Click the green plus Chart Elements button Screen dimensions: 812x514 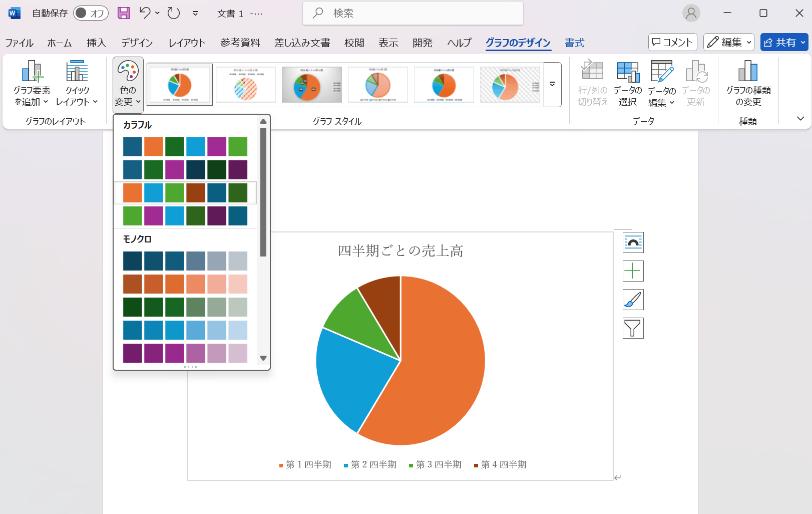633,271
